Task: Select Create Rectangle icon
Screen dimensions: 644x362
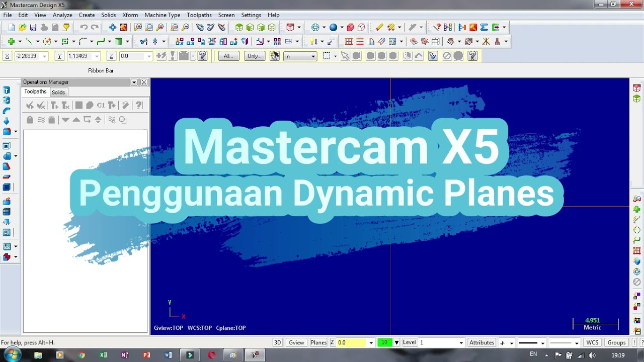Action: (x=65, y=41)
